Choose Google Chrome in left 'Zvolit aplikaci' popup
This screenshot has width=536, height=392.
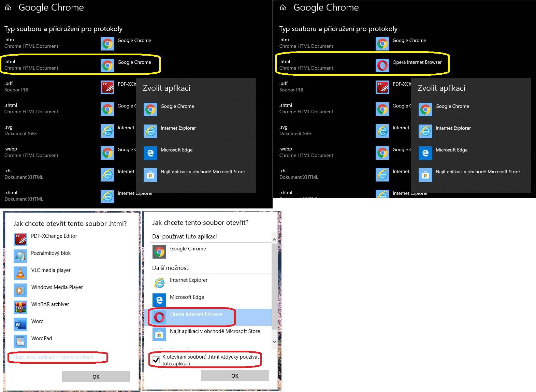coord(196,110)
